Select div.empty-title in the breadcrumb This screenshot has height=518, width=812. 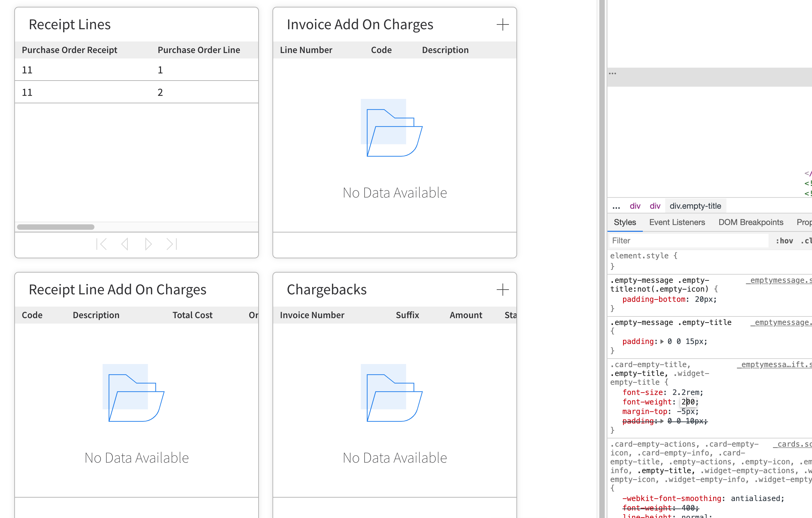pyautogui.click(x=695, y=206)
